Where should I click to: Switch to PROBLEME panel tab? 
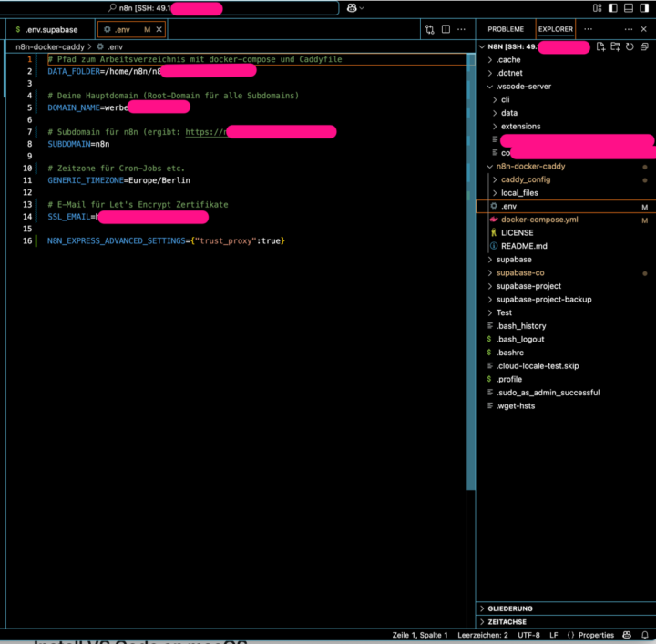point(506,29)
